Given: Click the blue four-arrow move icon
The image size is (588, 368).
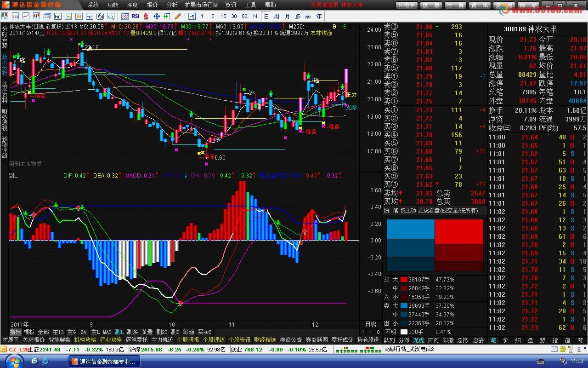Looking at the screenshot, I should [157, 16].
